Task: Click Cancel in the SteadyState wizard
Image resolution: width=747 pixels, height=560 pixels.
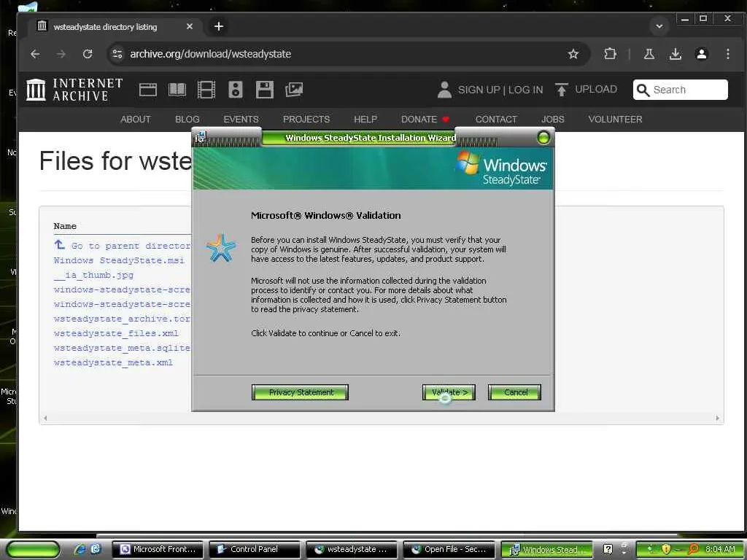Action: point(514,392)
